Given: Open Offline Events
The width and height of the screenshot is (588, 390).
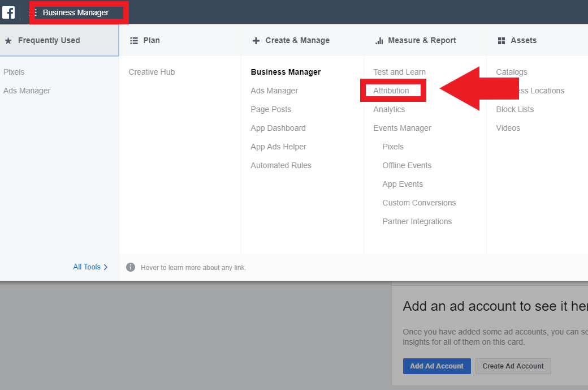Looking at the screenshot, I should pos(407,165).
